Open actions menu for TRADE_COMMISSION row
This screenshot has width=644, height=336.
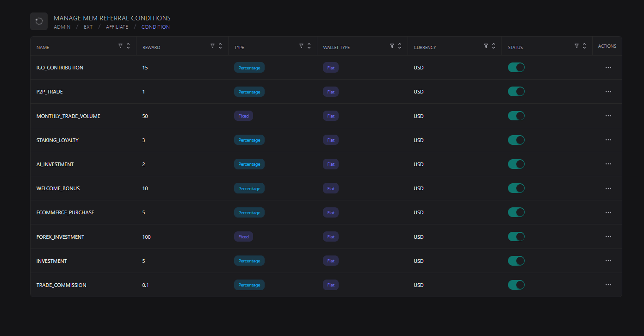tap(608, 285)
